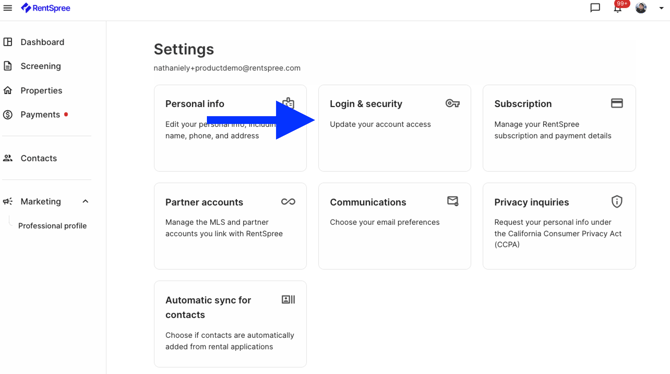Click the Contacts people icon
The image size is (670, 374).
8,158
